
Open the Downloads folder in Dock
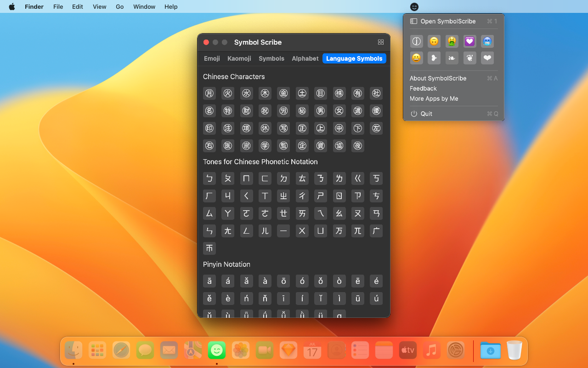[490, 351]
